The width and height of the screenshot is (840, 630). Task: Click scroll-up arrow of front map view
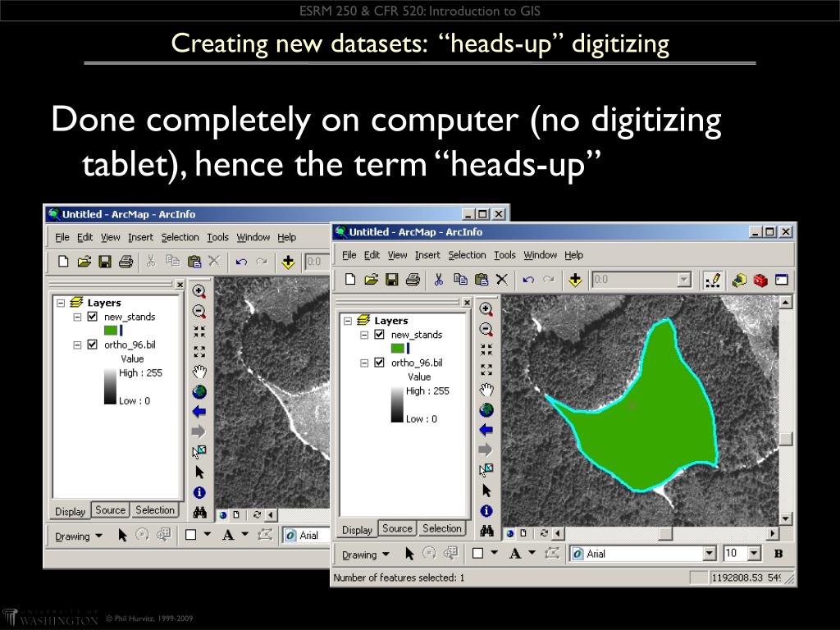coord(785,302)
